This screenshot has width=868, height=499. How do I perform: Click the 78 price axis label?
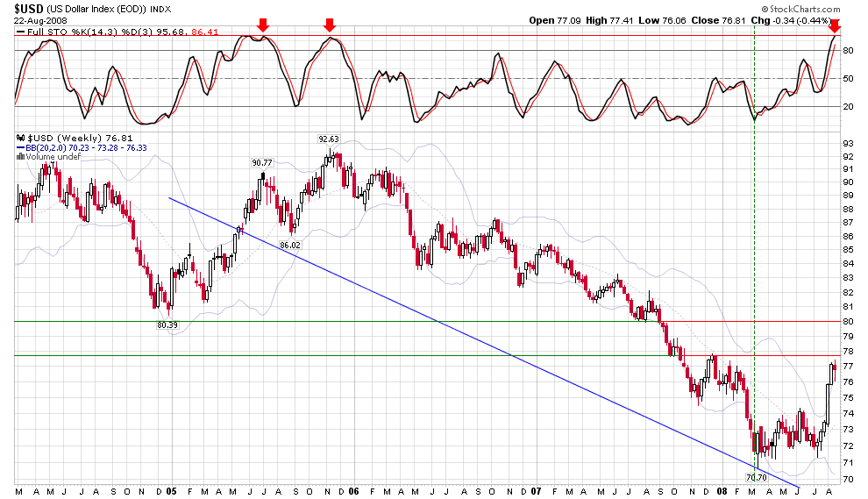[x=848, y=351]
